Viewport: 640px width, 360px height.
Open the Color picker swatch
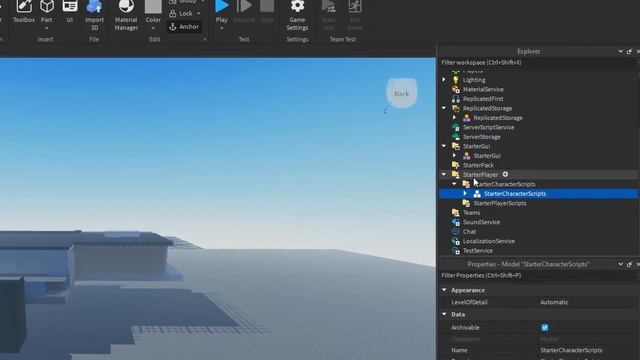point(153,7)
